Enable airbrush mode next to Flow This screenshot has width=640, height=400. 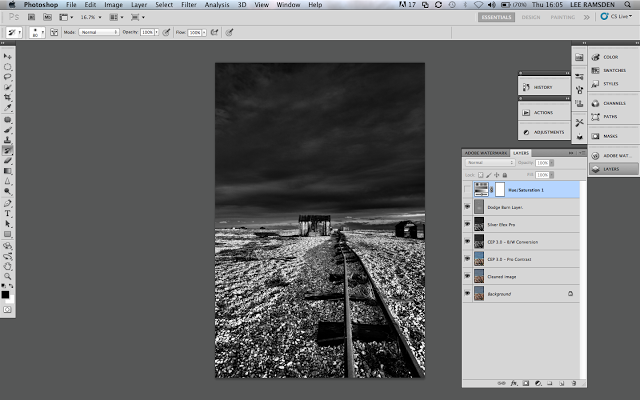pyautogui.click(x=215, y=32)
